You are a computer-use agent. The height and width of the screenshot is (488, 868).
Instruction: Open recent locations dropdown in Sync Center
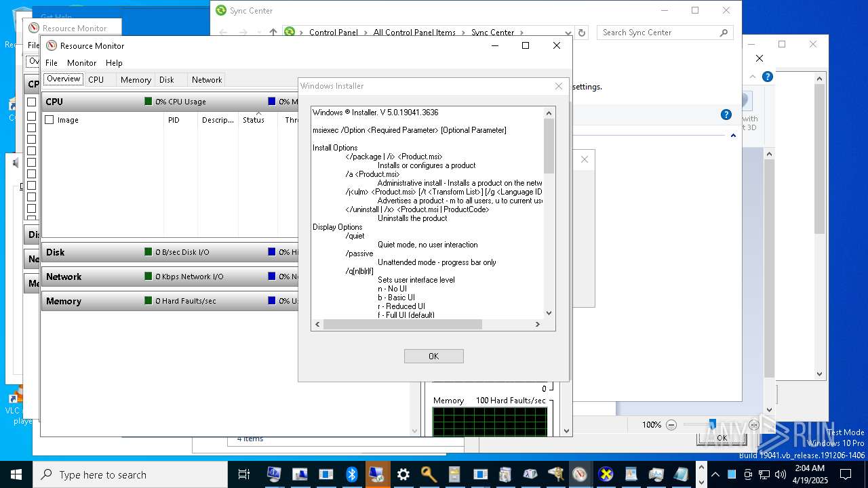pyautogui.click(x=258, y=33)
